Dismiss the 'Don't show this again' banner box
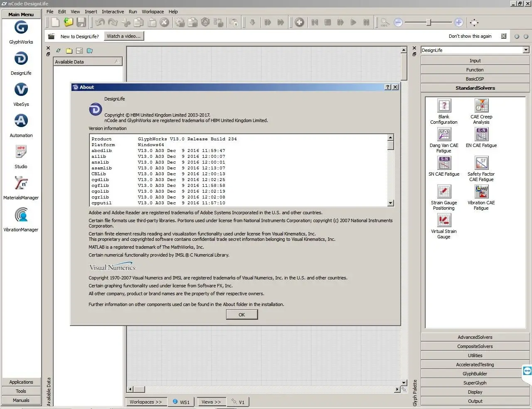The height and width of the screenshot is (409, 532). pos(504,36)
